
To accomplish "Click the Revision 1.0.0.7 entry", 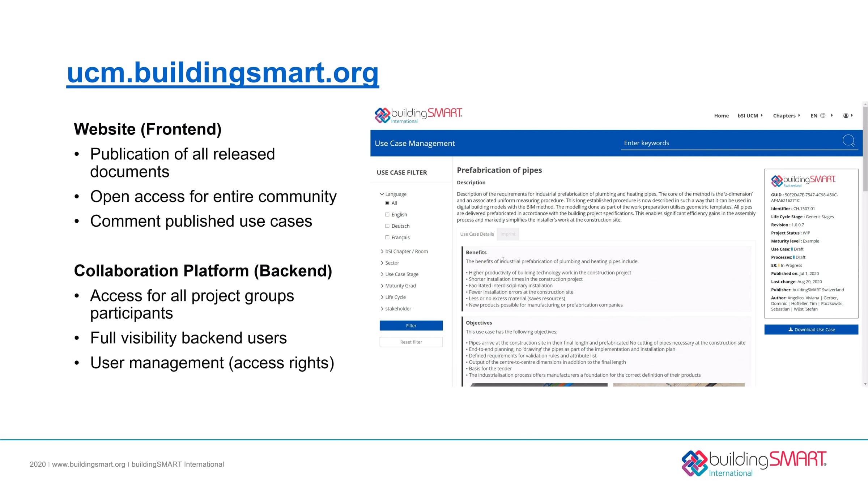I will pyautogui.click(x=787, y=225).
